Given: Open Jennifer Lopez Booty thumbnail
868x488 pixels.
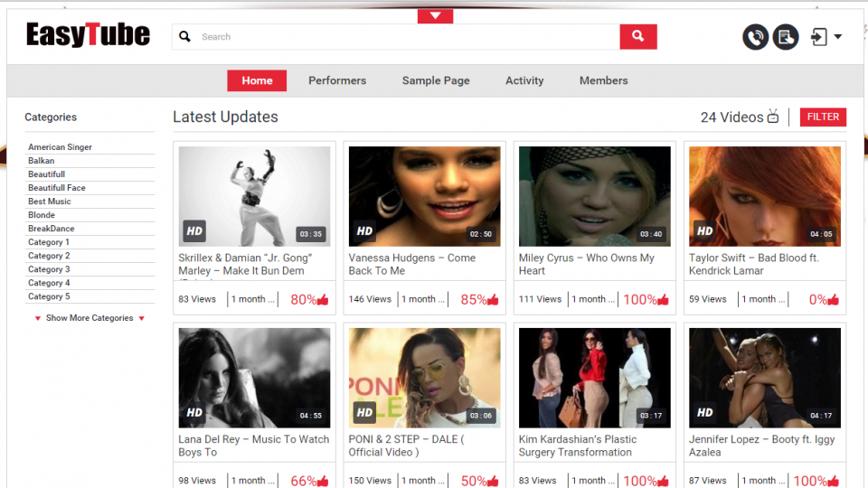Looking at the screenshot, I should tap(765, 378).
